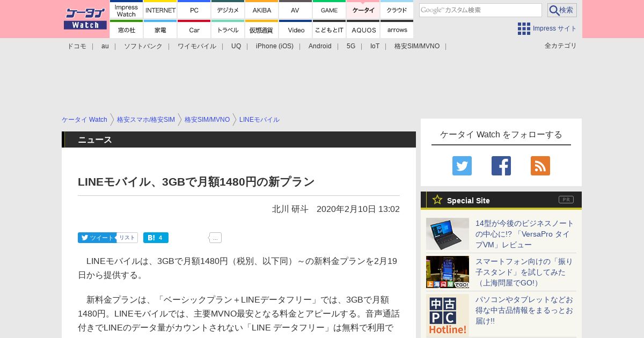Click the 格安SIM/MVNO breadcrumb
Viewport: 644px width, 338px height.
(207, 120)
